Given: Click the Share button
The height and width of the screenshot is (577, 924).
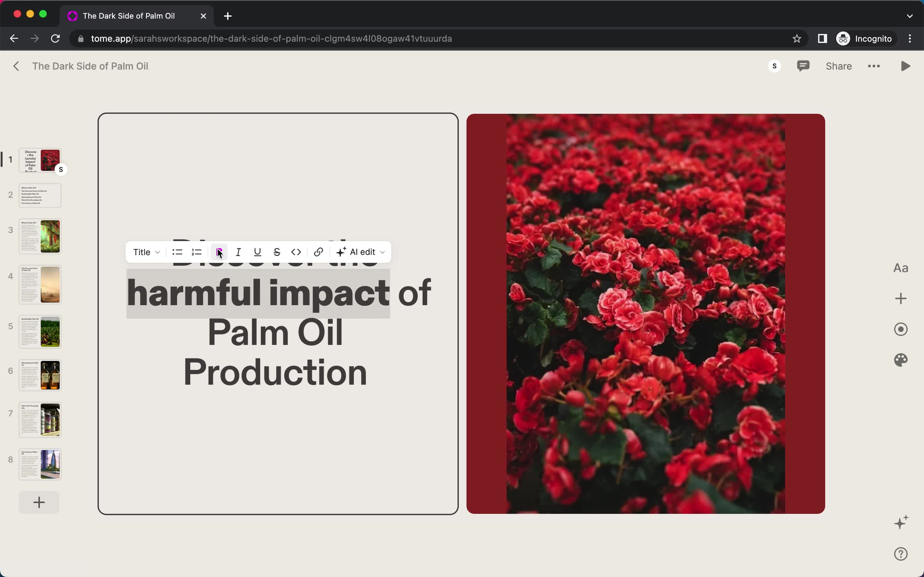Looking at the screenshot, I should click(838, 66).
